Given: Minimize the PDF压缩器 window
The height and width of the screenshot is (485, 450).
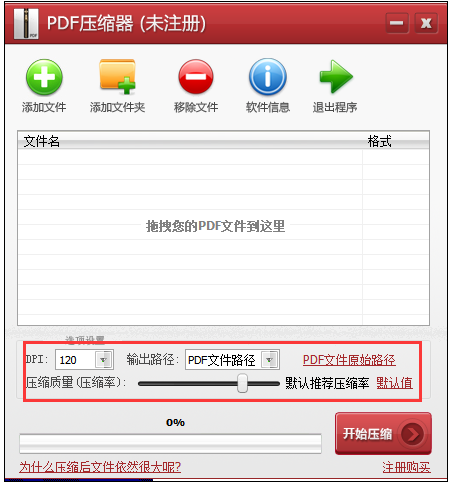Looking at the screenshot, I should 397,23.
